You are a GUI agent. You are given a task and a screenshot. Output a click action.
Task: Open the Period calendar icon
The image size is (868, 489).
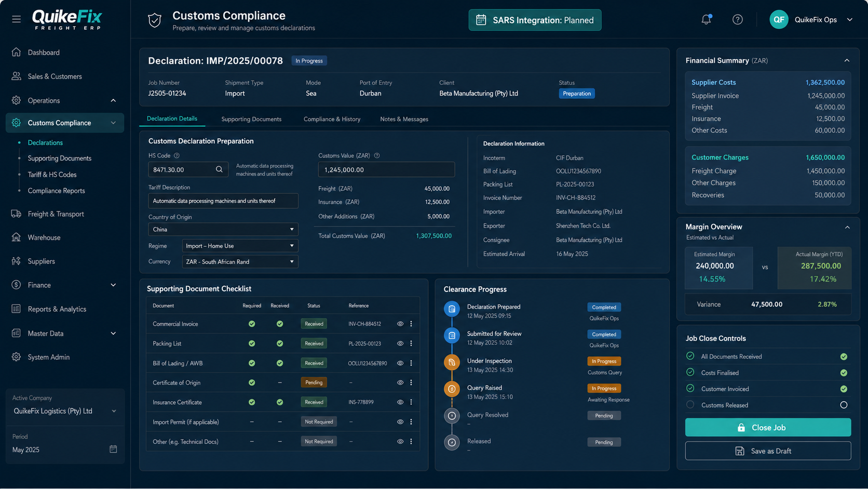click(x=113, y=449)
